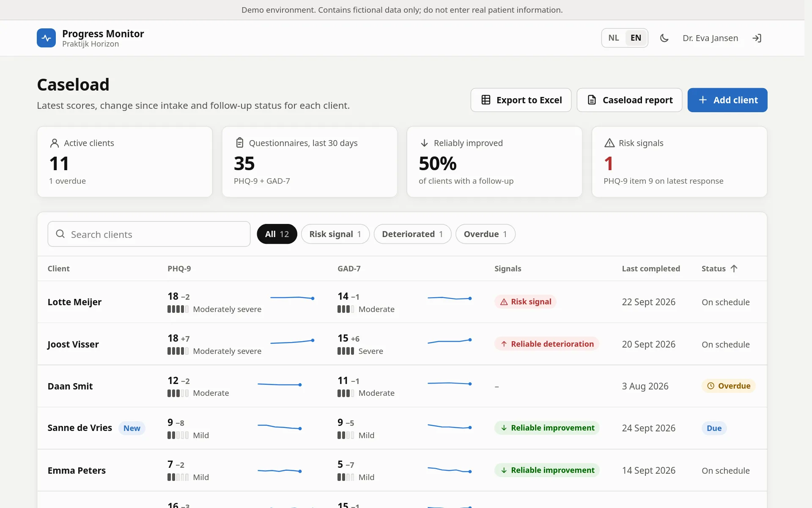
Task: Click Joost Visser's Reliable deterioration badge
Action: pos(546,344)
